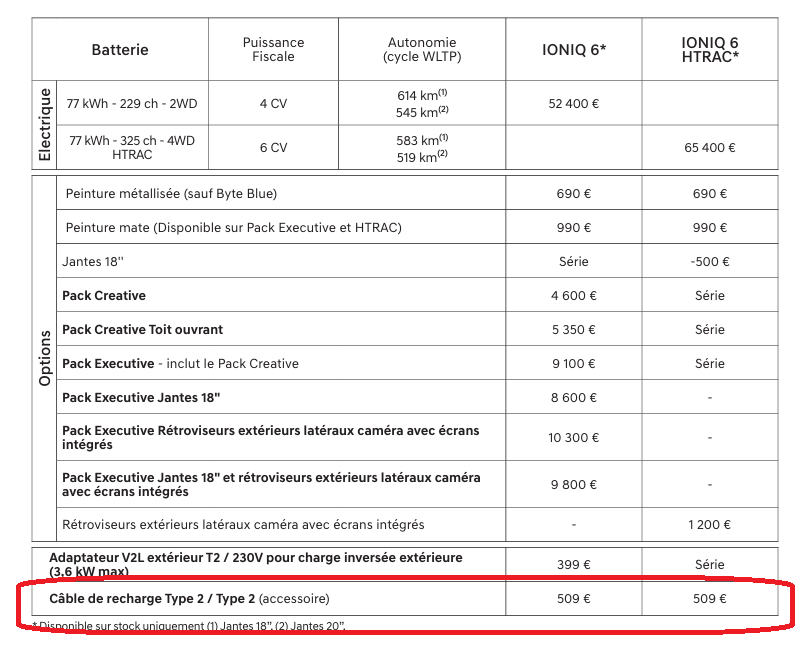Click the Autonomie (cycle WLTP) header
The image size is (804, 651).
tap(422, 50)
